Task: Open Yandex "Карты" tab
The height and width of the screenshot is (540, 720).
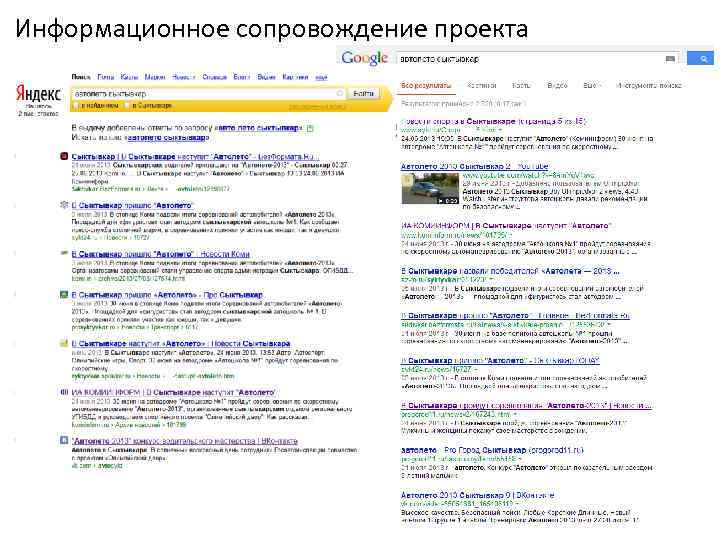Action: [x=129, y=77]
